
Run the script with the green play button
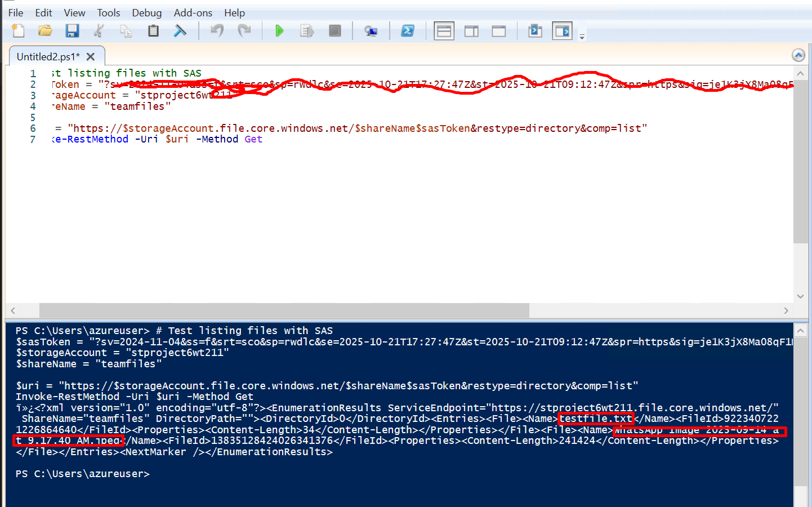click(x=279, y=31)
